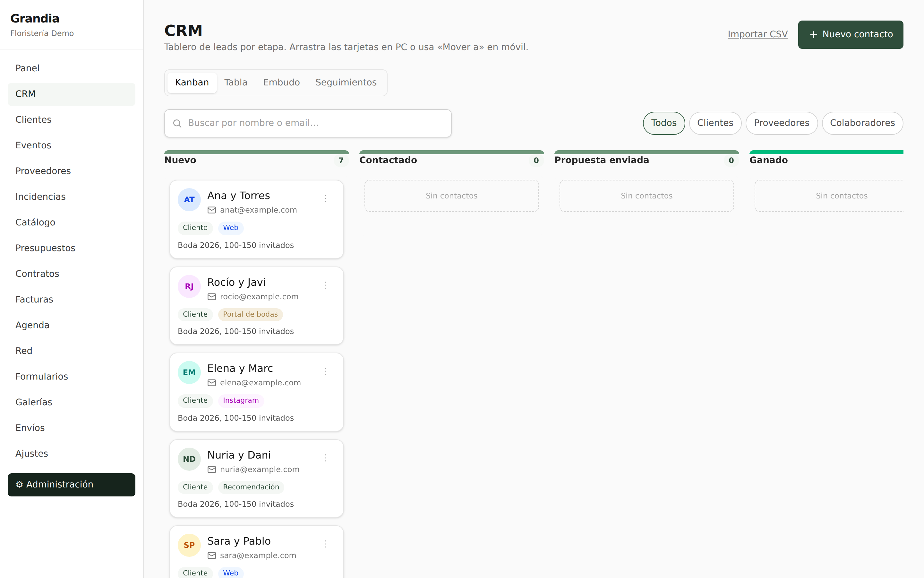Filter contacts by Colaboradores pill

[862, 123]
